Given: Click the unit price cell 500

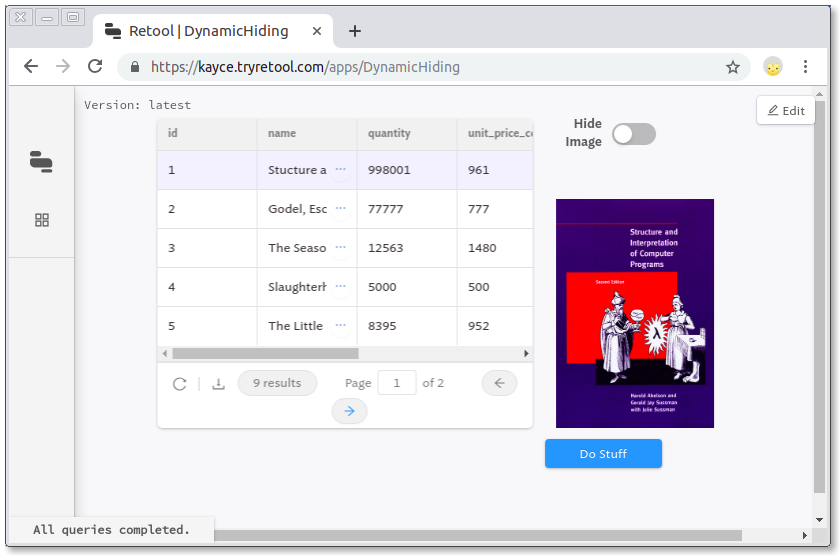Looking at the screenshot, I should [x=495, y=287].
